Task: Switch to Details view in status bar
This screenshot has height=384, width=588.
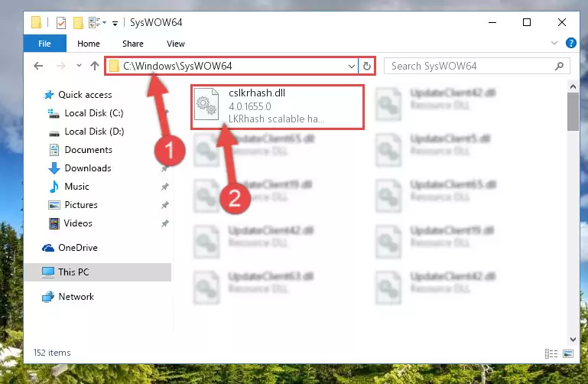Action: tap(551, 353)
